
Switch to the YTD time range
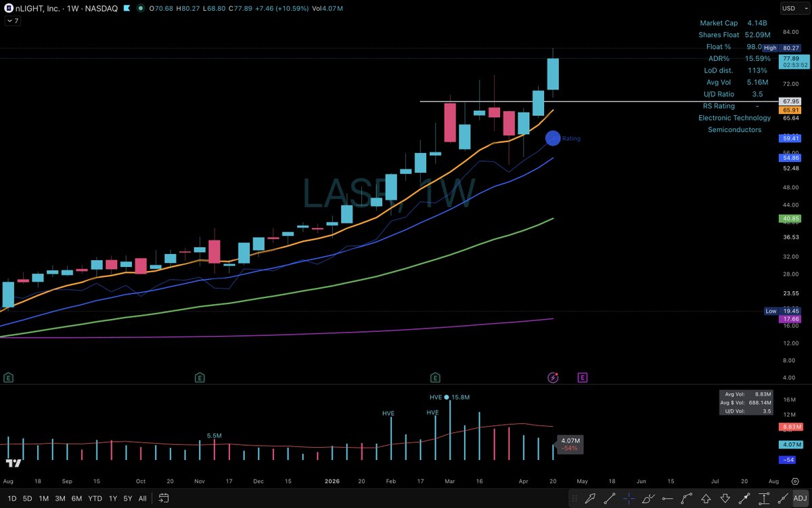tap(95, 499)
